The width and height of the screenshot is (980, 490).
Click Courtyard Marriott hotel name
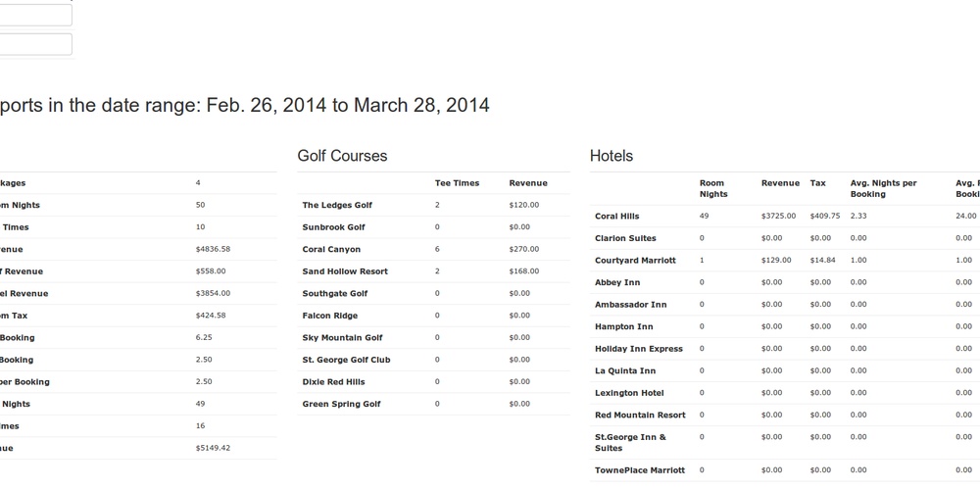pyautogui.click(x=635, y=261)
